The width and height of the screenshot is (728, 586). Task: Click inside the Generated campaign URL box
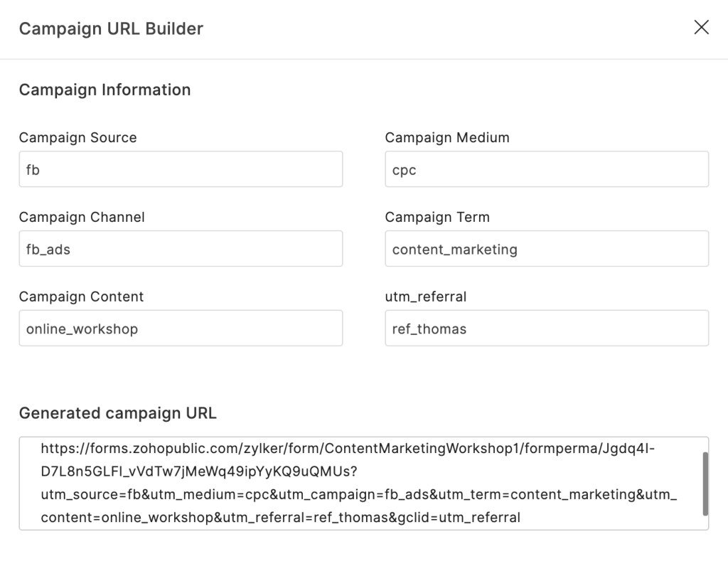(363, 483)
